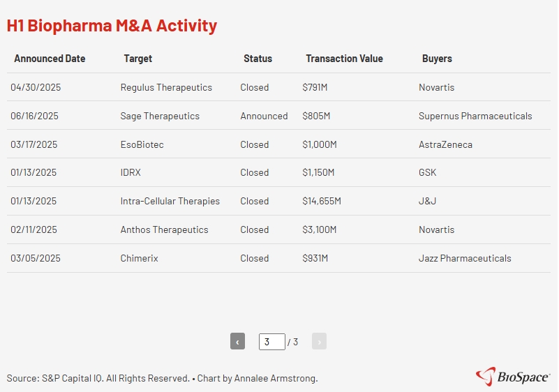Click the $14,655M transaction value
This screenshot has width=559, height=392.
(x=321, y=202)
